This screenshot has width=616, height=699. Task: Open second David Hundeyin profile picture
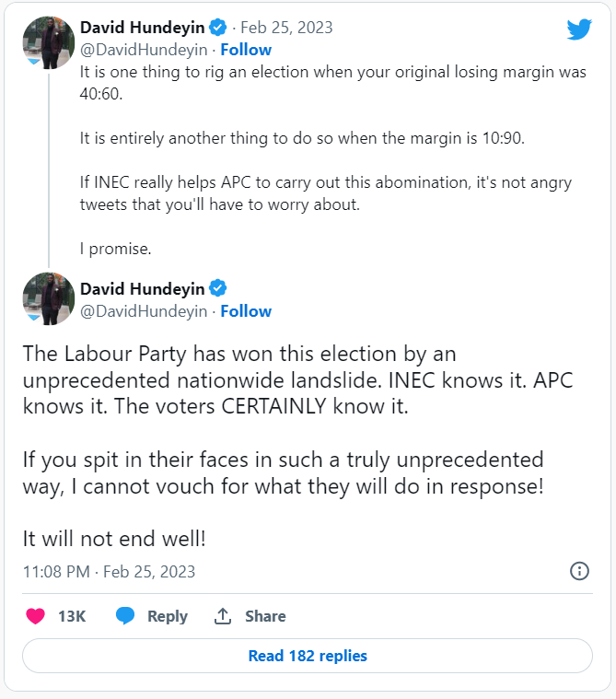click(x=48, y=298)
